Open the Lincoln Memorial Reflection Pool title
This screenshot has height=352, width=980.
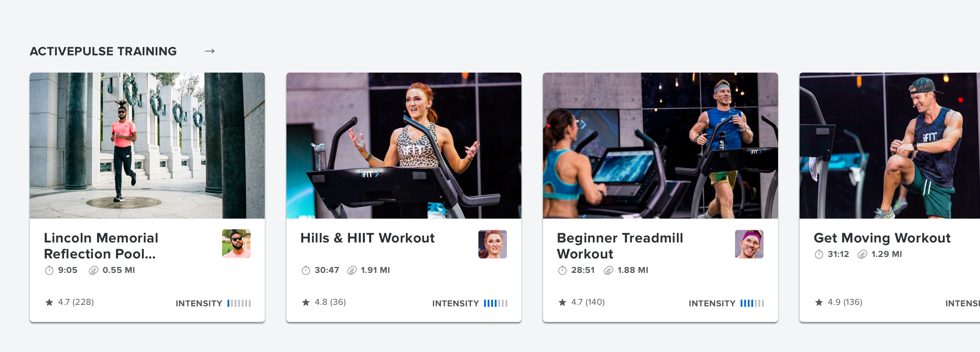click(101, 246)
